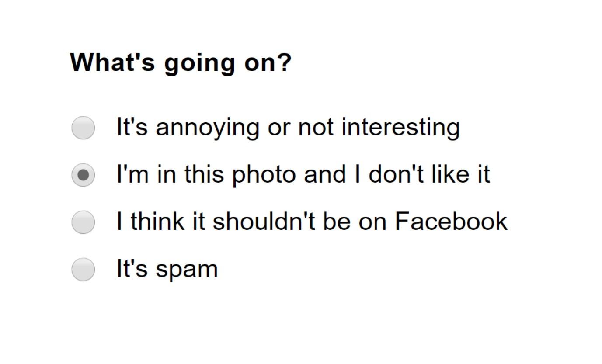
Task: Click the "What's going on?" heading
Action: pos(181,62)
